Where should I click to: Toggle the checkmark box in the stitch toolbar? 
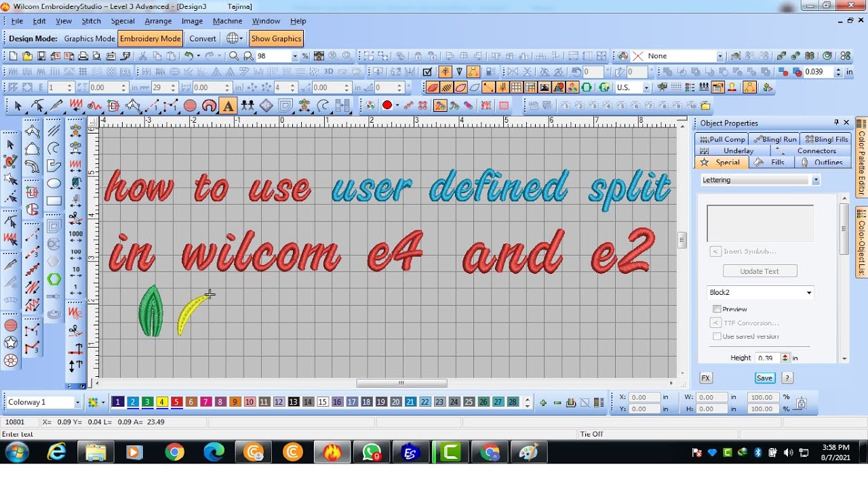pos(427,71)
